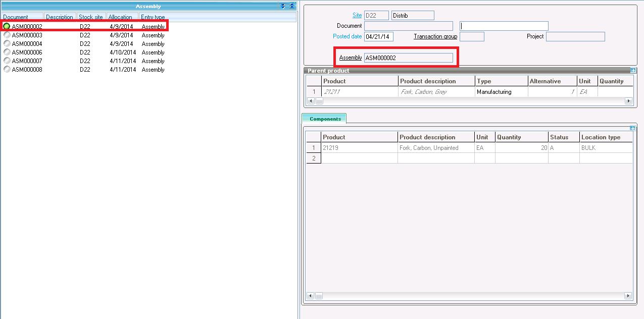
Task: Click the description cell Fork, Carbon, Grey
Action: 436,92
